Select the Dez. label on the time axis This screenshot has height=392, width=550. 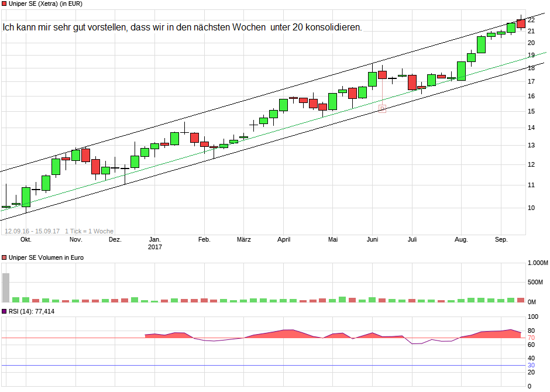click(x=115, y=239)
